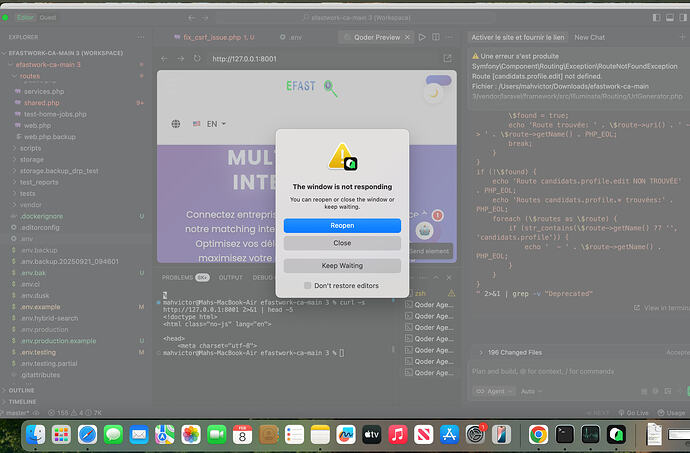Open web.php file

[x=37, y=125]
